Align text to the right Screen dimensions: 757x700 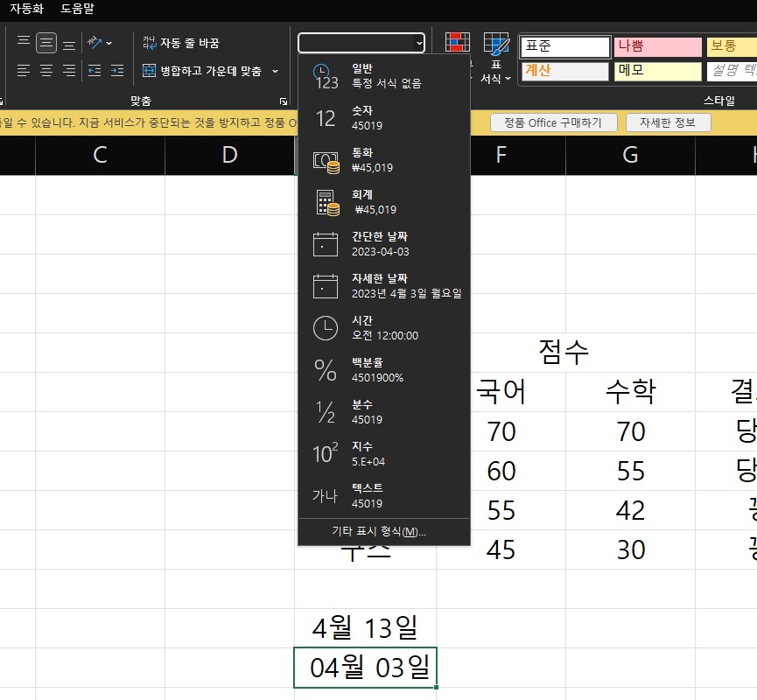pyautogui.click(x=69, y=71)
